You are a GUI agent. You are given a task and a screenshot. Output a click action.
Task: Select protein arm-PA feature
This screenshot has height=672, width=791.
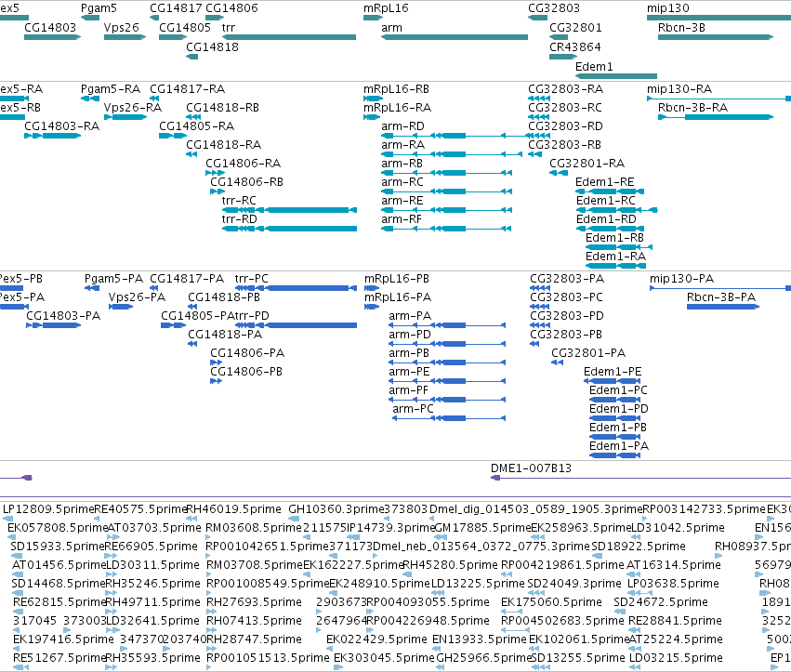tap(447, 325)
